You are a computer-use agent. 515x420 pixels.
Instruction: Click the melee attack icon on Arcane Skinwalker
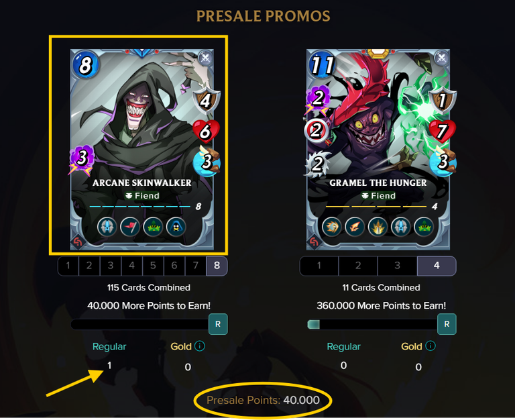(x=206, y=58)
